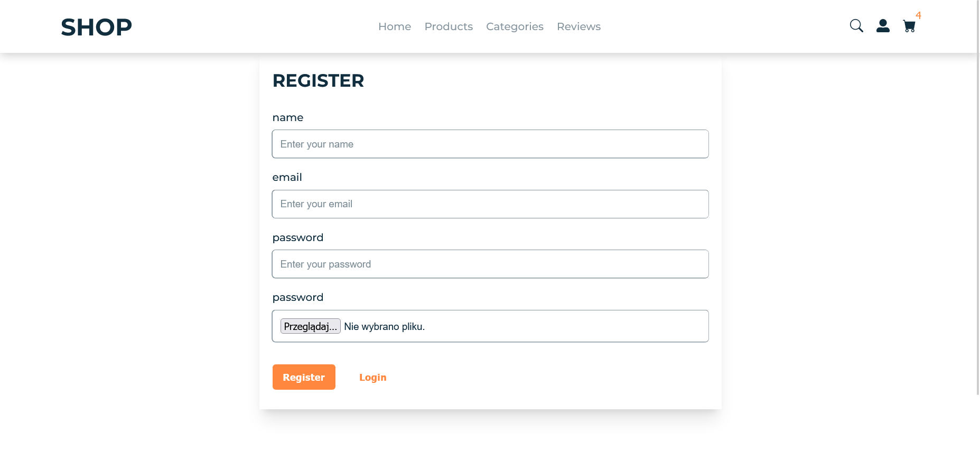Submit the form with the Register button
980x459 pixels.
coord(304,377)
